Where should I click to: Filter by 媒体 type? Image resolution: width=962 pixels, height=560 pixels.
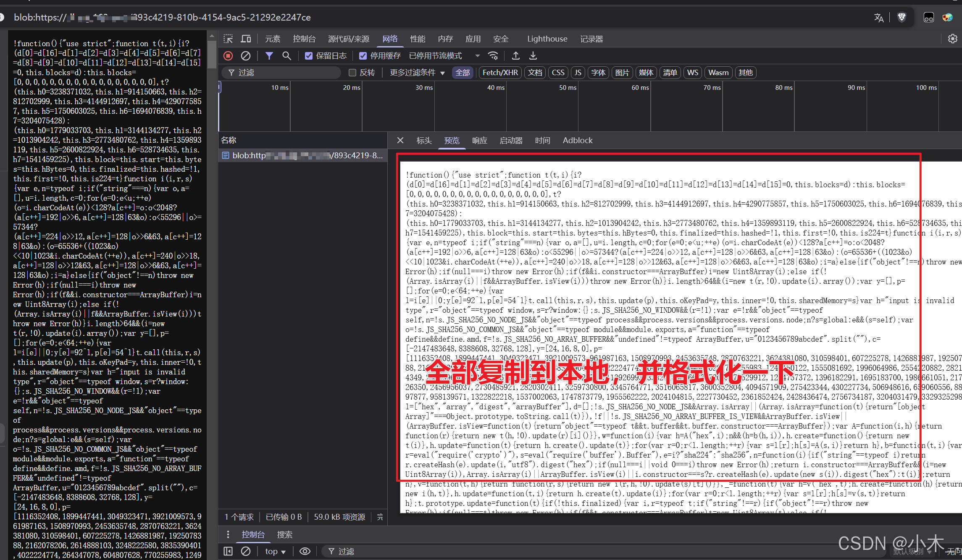tap(646, 73)
